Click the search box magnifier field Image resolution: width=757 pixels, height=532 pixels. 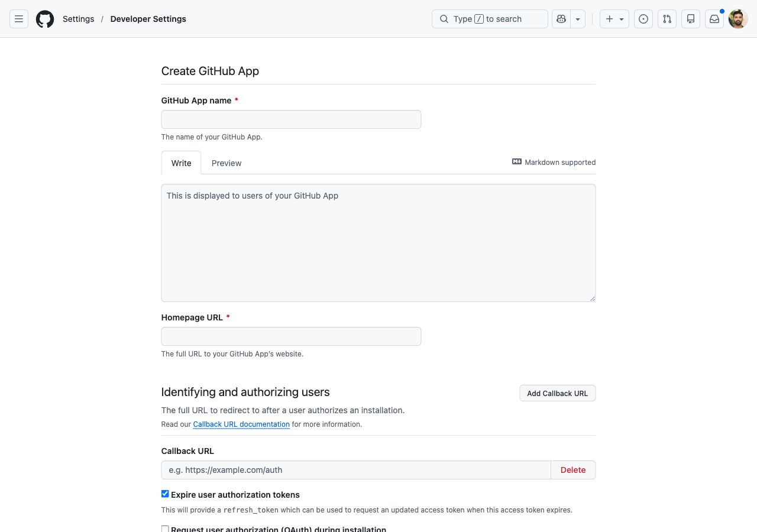pyautogui.click(x=490, y=19)
